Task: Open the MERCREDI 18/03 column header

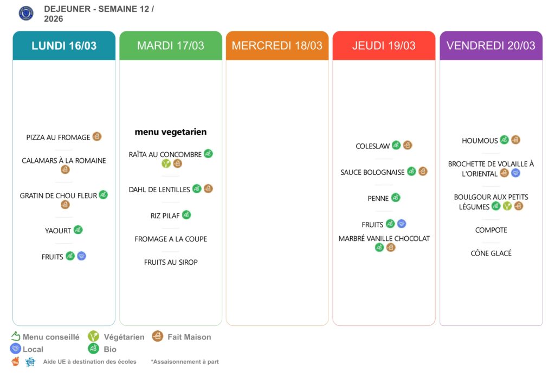Action: click(277, 45)
